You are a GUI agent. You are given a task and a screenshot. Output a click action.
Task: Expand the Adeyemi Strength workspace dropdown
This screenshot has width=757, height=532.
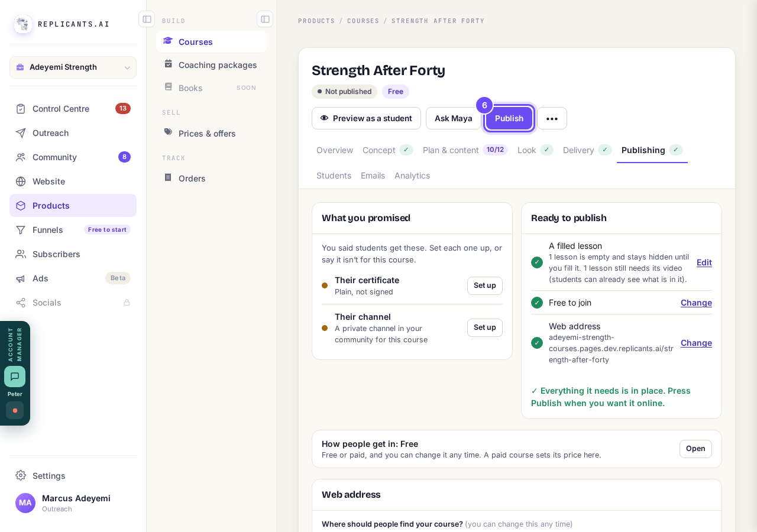[73, 67]
